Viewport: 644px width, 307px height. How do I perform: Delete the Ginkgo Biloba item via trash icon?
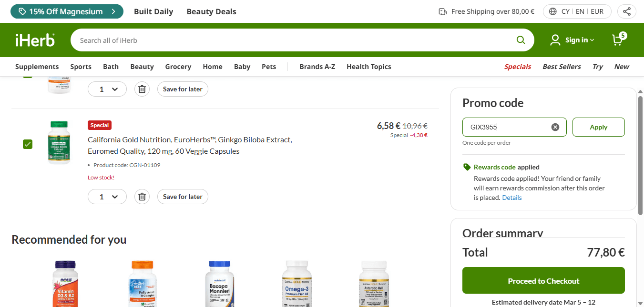click(142, 196)
